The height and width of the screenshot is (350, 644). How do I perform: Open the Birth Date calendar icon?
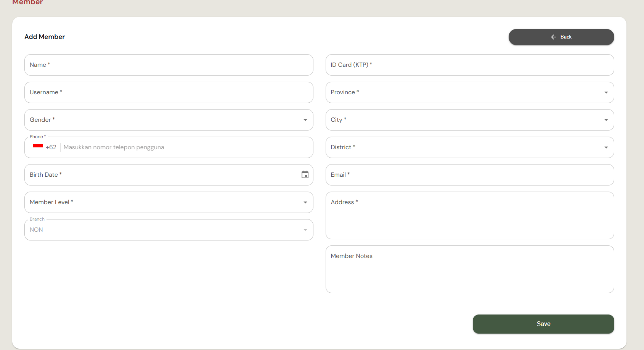click(305, 175)
